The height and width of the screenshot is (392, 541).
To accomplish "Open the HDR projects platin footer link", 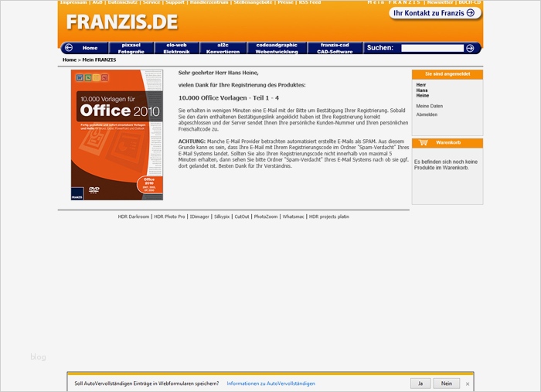I will tap(328, 216).
